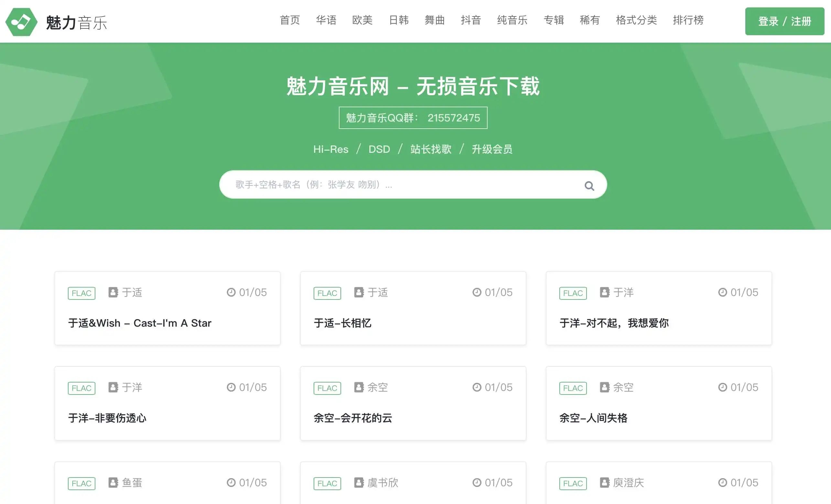Viewport: 831px width, 504px height.
Task: Click artist icon on 非要伤透心 card
Action: tap(113, 387)
